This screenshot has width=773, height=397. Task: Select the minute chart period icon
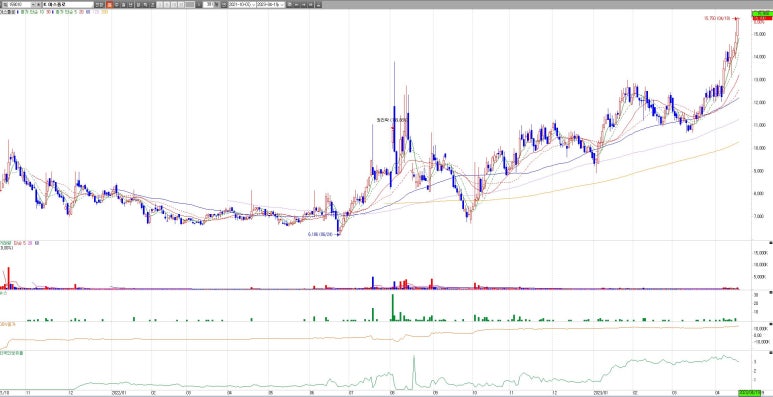(x=138, y=4)
